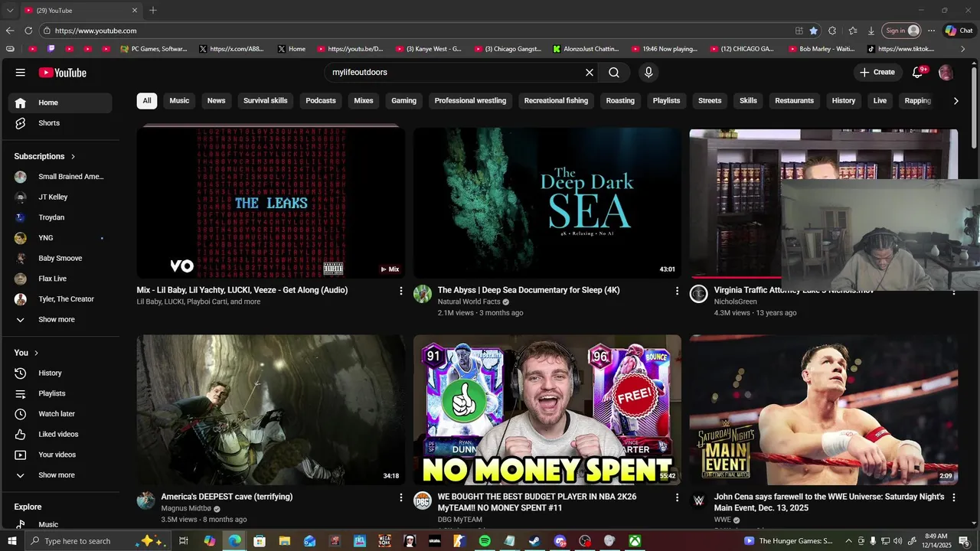Open Windows Start menu
Image resolution: width=980 pixels, height=551 pixels.
12,541
